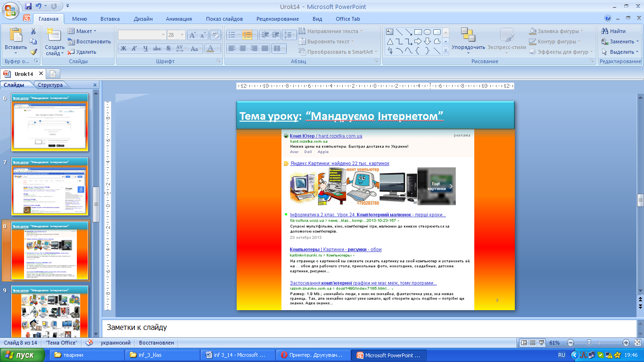This screenshot has height=362, width=644.
Task: Click Восстановить reset slide button
Action: [x=89, y=41]
